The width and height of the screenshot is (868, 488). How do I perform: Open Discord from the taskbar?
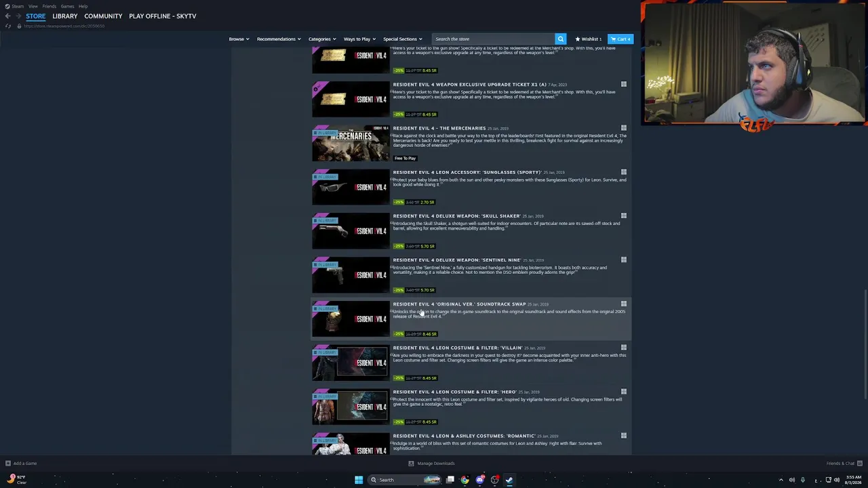click(480, 480)
